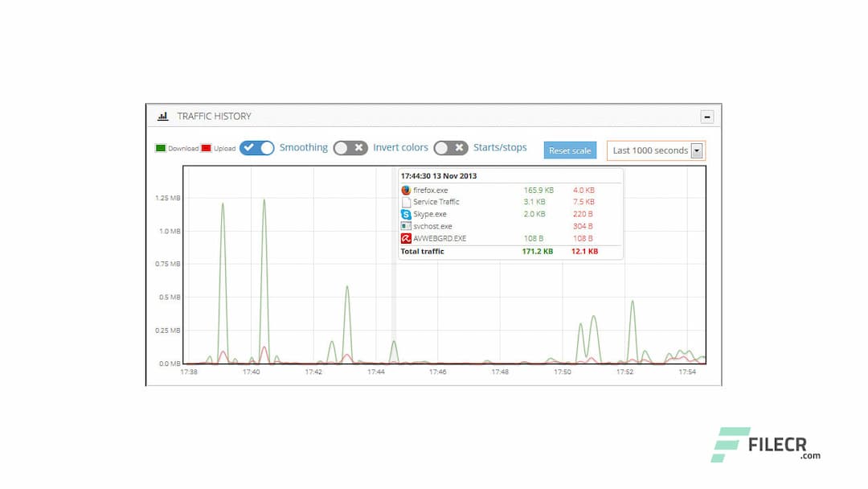Enable the Invert colors toggle
Screen dimensions: 868x489
350,148
